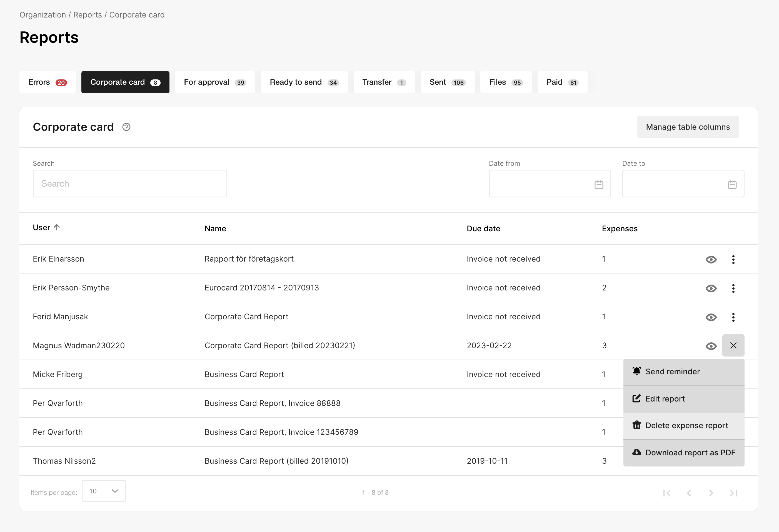Click eye icon on Rapport för företagskort row
Screen dimensions: 779x532
tap(711, 260)
